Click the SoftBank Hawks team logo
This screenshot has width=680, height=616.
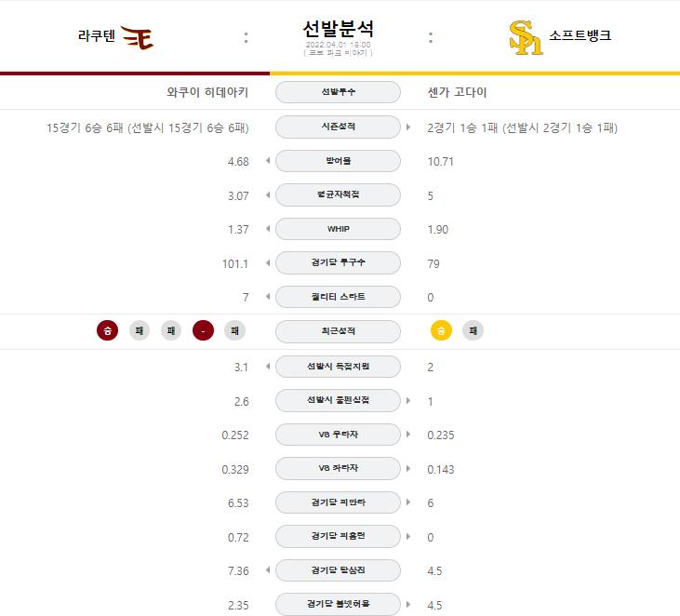coord(526,37)
